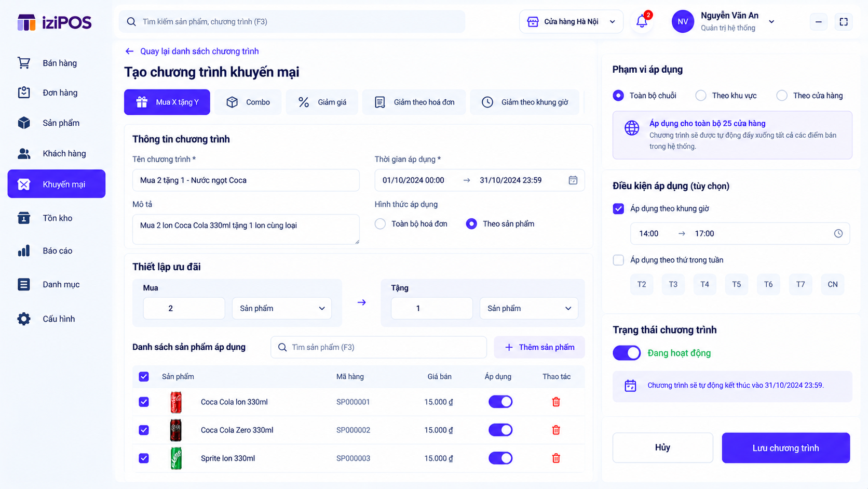Go to Đơn hàng in sidebar
The height and width of the screenshot is (489, 868).
click(57, 92)
